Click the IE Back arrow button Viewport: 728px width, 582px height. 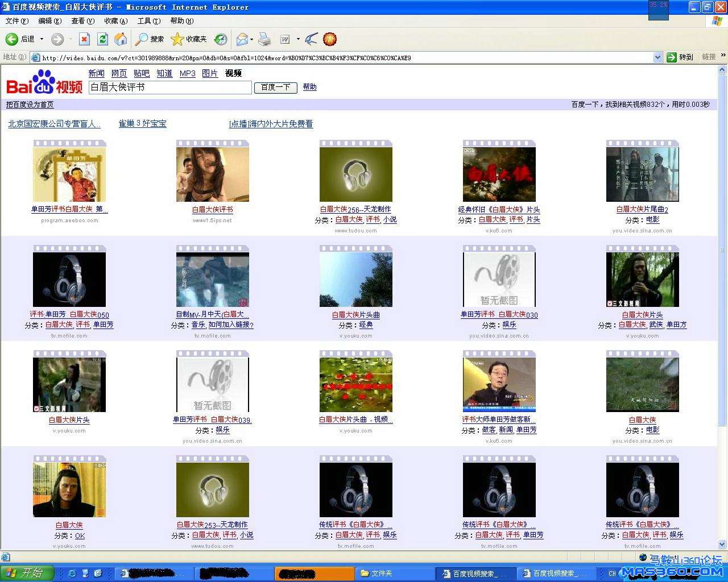[x=12, y=39]
